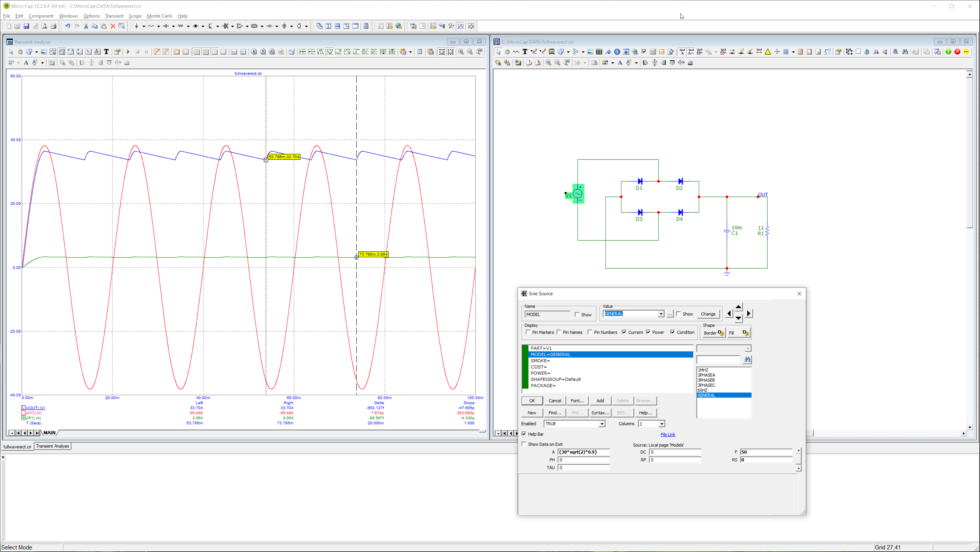
Task: Click the Save file icon in main toolbar
Action: [26, 26]
